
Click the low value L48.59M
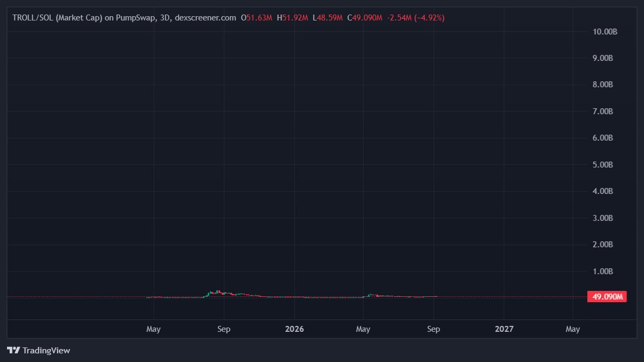[x=327, y=18]
